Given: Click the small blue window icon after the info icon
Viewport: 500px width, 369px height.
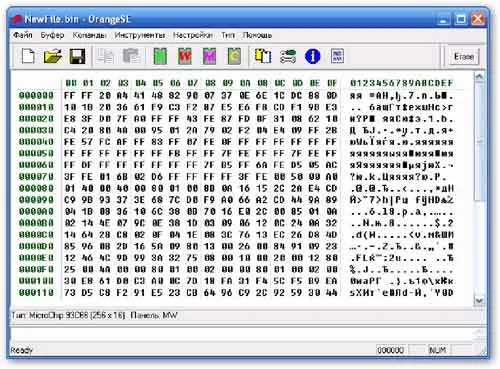Looking at the screenshot, I should pyautogui.click(x=337, y=56).
